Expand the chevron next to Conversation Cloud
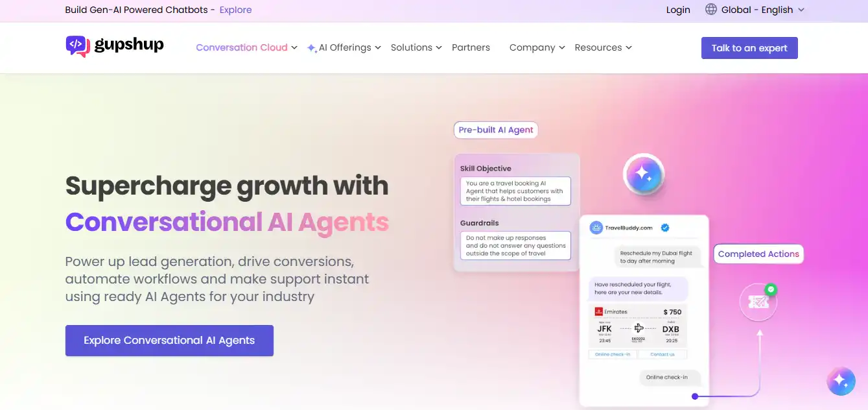 pyautogui.click(x=294, y=47)
